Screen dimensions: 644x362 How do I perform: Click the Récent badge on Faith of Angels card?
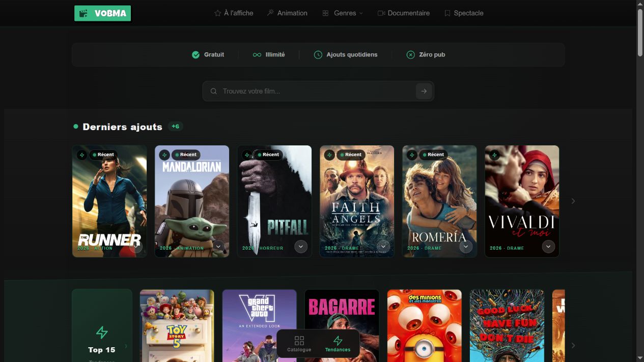coord(351,155)
